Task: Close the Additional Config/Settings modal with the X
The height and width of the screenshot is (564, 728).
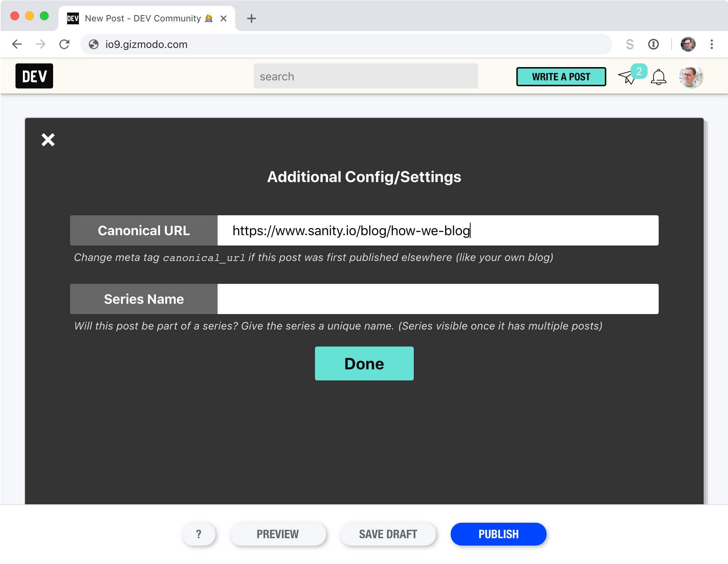Action: pos(48,140)
